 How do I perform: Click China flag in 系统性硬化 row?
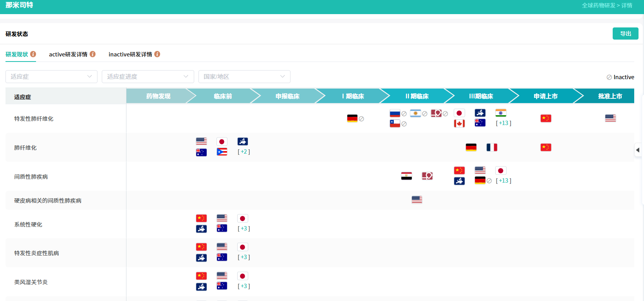click(201, 218)
